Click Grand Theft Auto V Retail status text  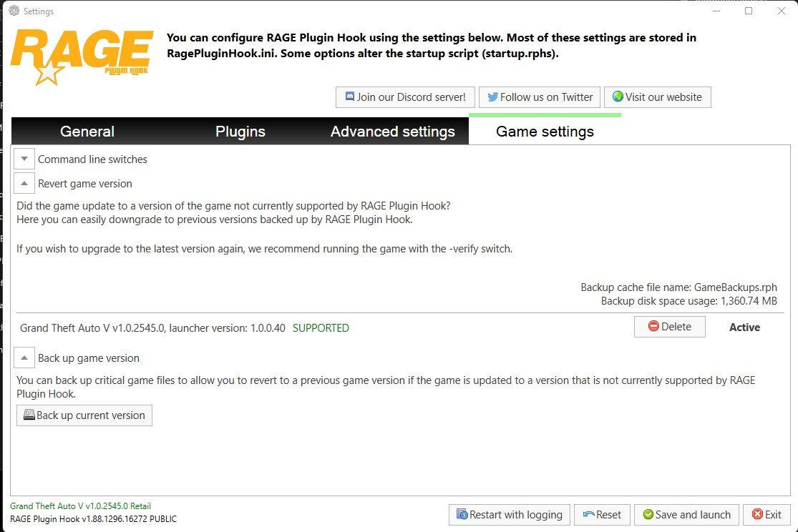tap(80, 506)
